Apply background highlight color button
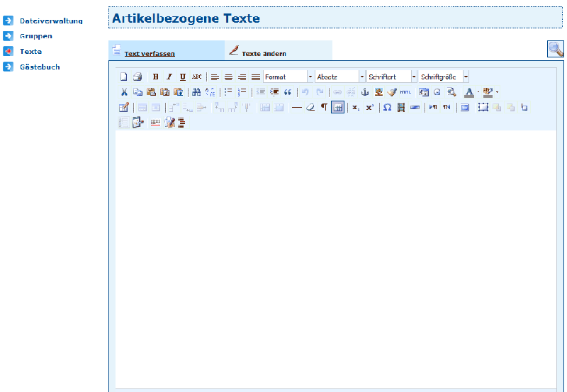Viewport: 567px width, 392px height. click(x=488, y=92)
